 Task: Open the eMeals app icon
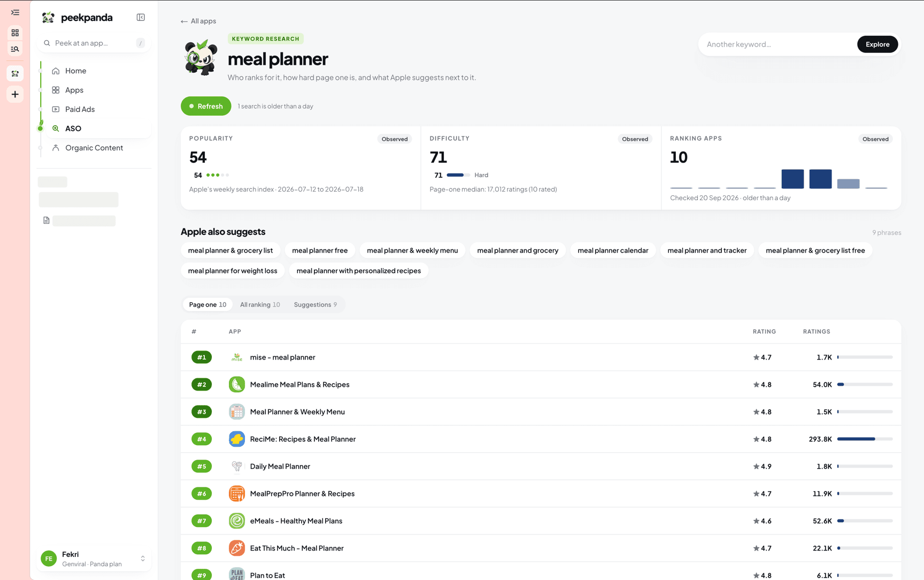[237, 521]
